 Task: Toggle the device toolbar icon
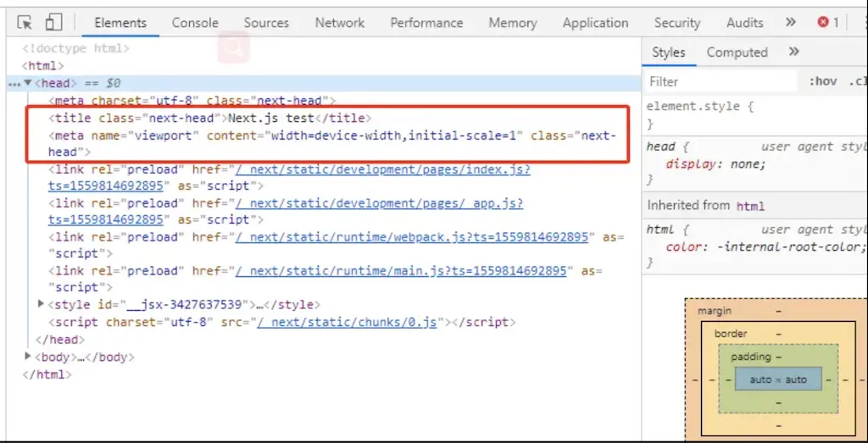click(53, 22)
